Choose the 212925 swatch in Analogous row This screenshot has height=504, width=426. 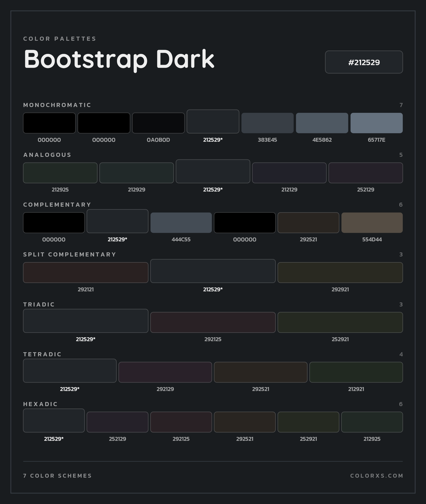pyautogui.click(x=60, y=173)
